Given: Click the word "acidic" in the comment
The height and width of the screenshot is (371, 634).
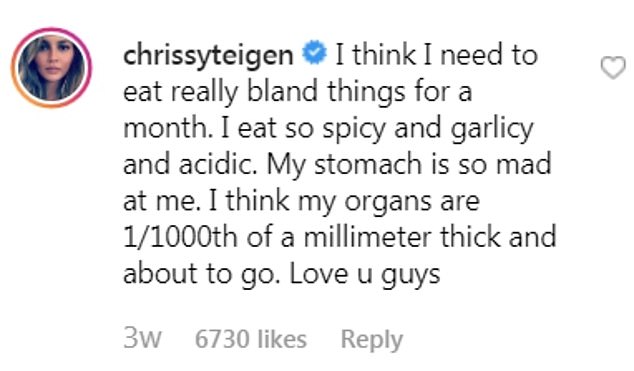Looking at the screenshot, I should (218, 164).
